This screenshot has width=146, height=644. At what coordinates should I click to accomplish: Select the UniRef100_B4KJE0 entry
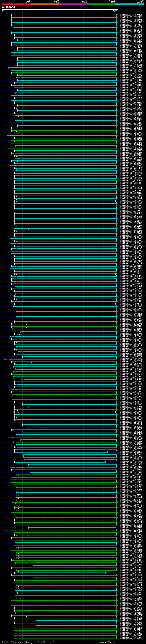[x=131, y=63]
